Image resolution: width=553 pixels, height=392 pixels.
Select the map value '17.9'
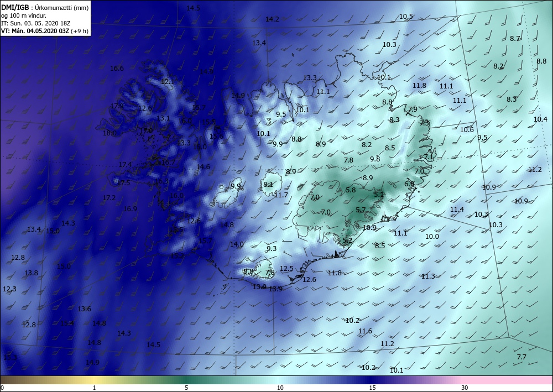coord(117,106)
